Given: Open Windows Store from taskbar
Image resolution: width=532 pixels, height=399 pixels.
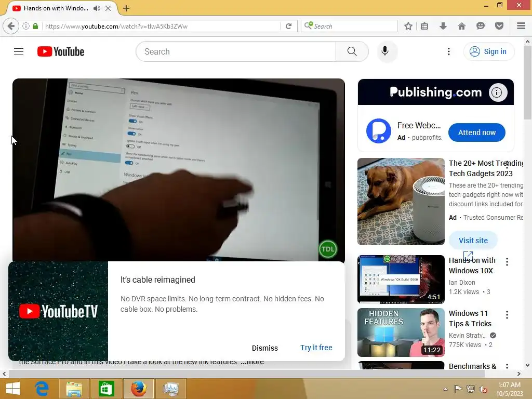Looking at the screenshot, I should [106, 389].
